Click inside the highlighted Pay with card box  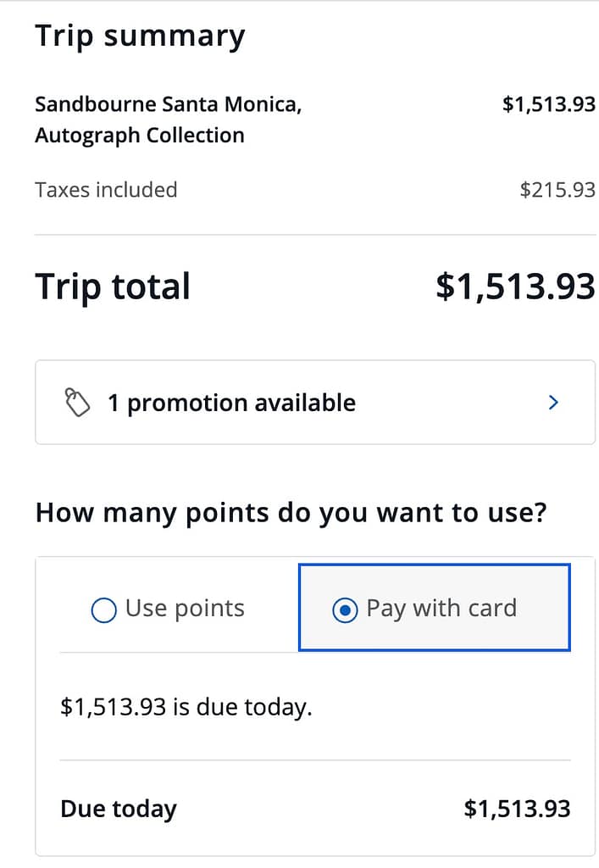pos(434,608)
